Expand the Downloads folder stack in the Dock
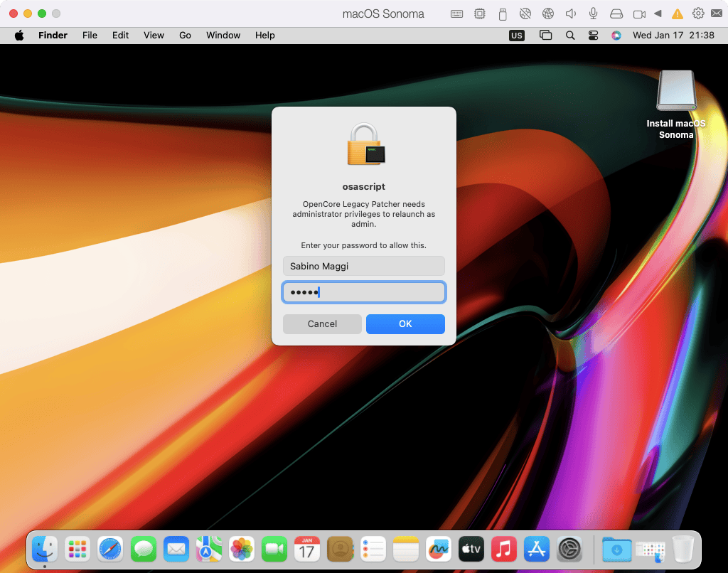 [616, 549]
